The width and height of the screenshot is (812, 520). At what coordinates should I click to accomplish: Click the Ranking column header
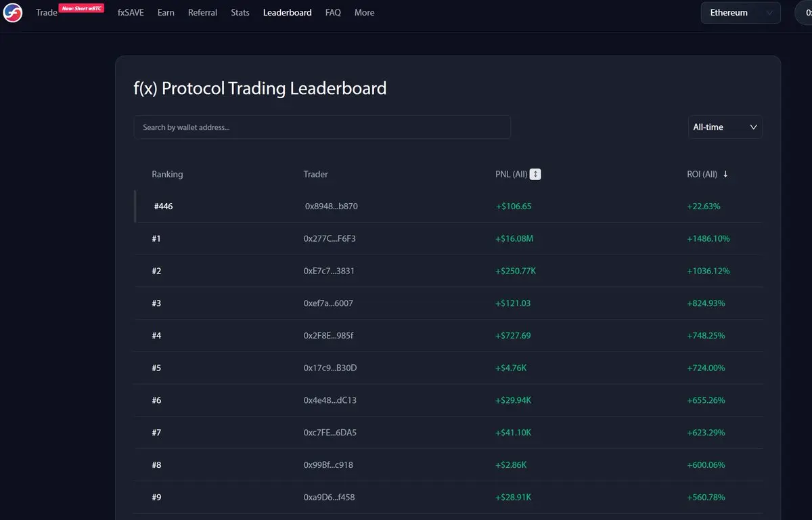pos(167,174)
